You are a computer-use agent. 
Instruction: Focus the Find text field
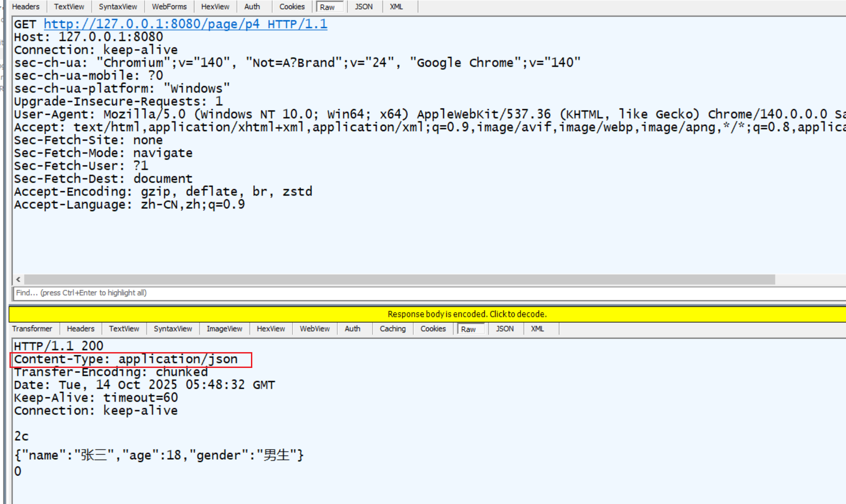pyautogui.click(x=430, y=293)
